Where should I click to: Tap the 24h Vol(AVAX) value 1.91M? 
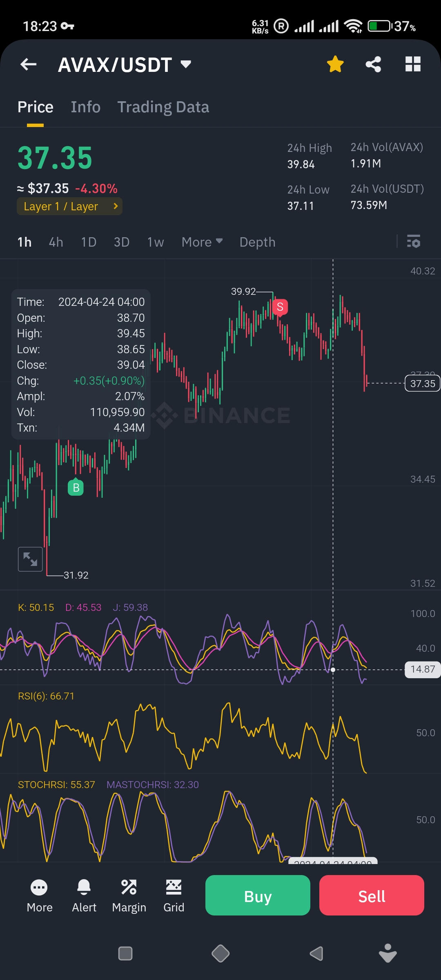point(366,163)
